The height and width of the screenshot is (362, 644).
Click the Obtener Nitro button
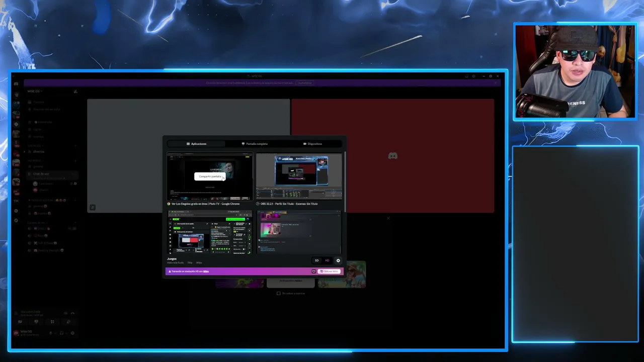point(330,271)
